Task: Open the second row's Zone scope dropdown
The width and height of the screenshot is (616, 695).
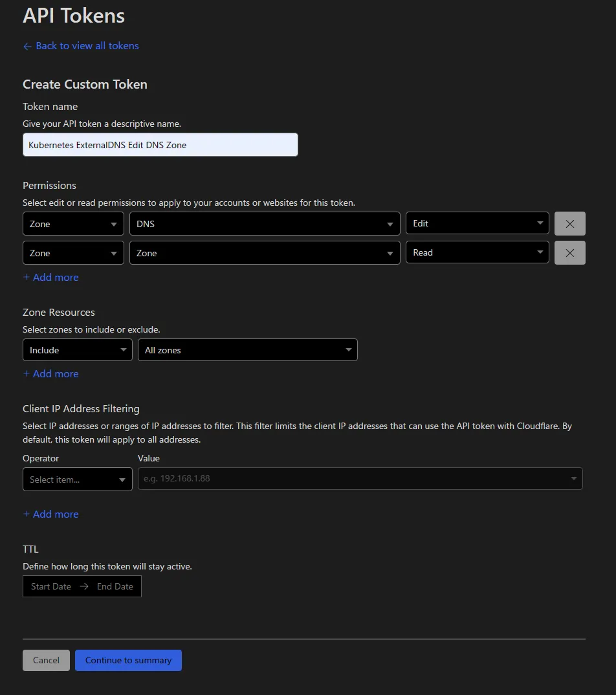Action: (73, 253)
